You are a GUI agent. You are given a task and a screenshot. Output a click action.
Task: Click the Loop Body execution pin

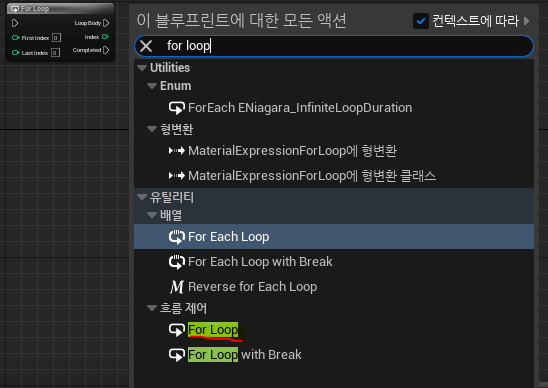coord(106,23)
